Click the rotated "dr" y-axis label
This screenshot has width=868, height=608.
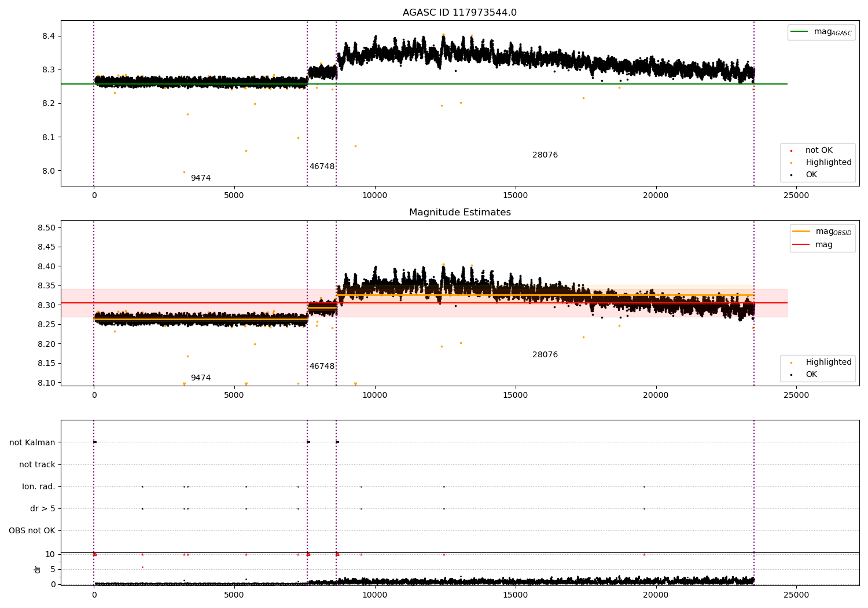38,569
